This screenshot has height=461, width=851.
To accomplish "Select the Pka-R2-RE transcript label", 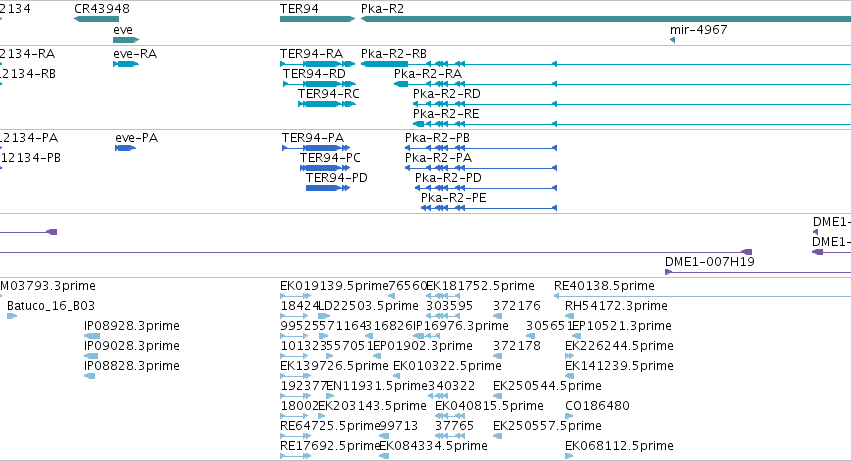I will (446, 114).
